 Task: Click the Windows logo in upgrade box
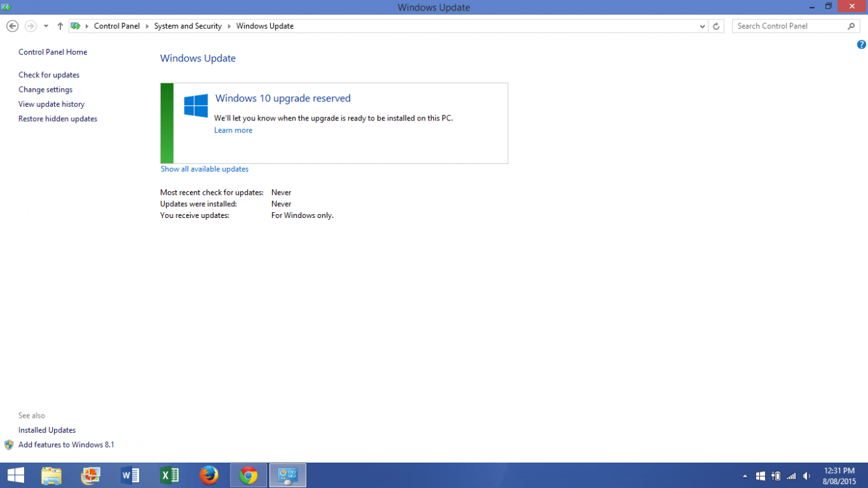coord(196,105)
